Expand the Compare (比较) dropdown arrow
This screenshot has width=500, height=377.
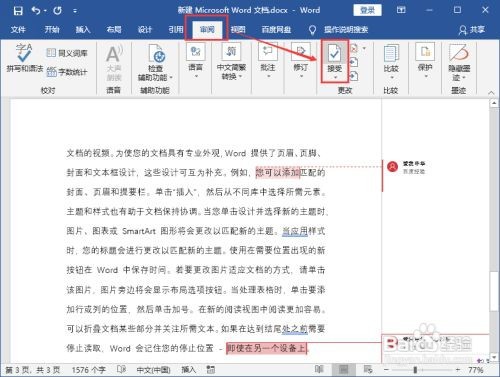(x=392, y=77)
